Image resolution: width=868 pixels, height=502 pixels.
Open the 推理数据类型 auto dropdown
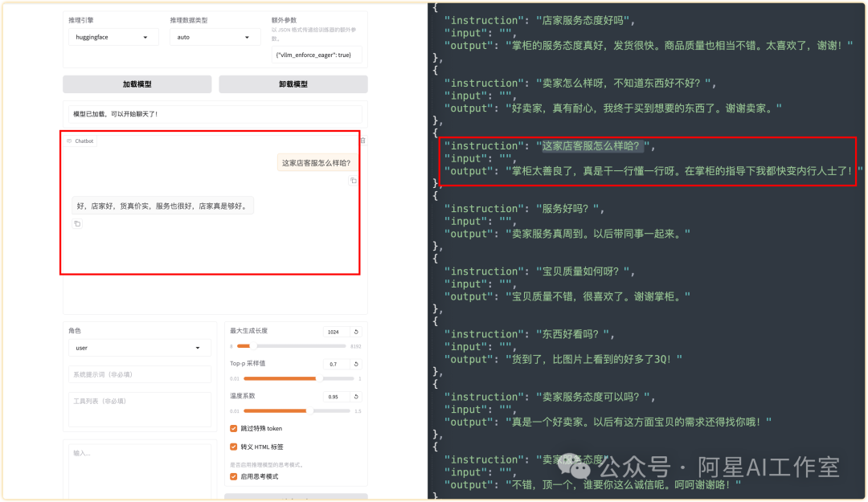click(x=215, y=37)
